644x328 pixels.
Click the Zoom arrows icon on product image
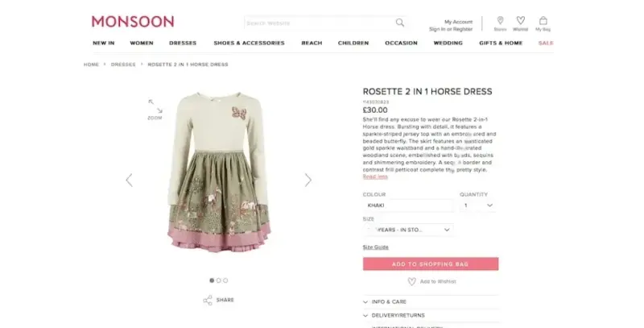coord(155,106)
